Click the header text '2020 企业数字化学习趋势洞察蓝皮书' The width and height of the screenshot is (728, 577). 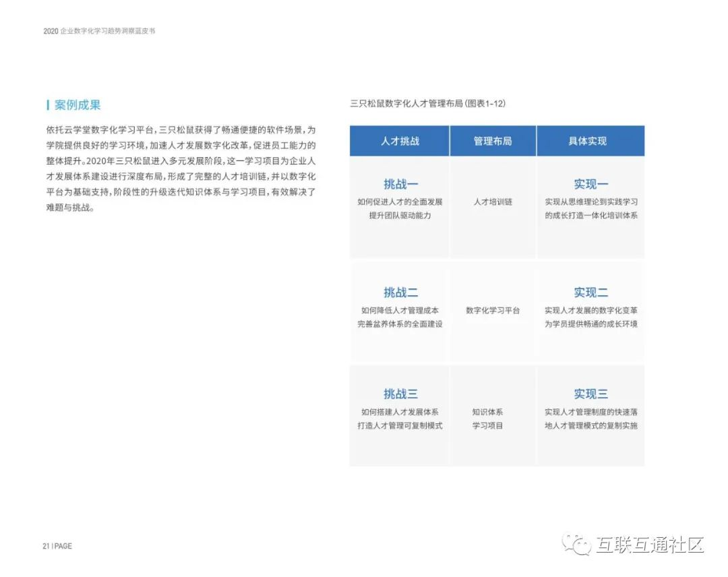click(99, 31)
